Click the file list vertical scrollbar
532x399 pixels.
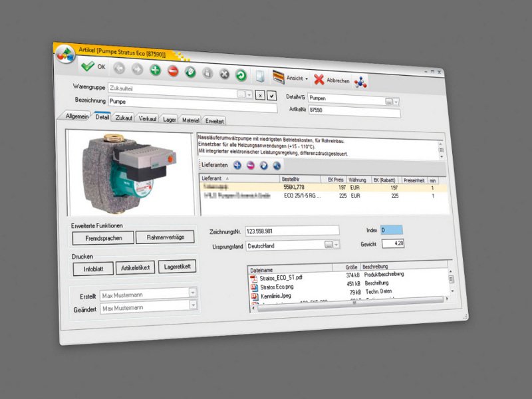click(x=452, y=281)
